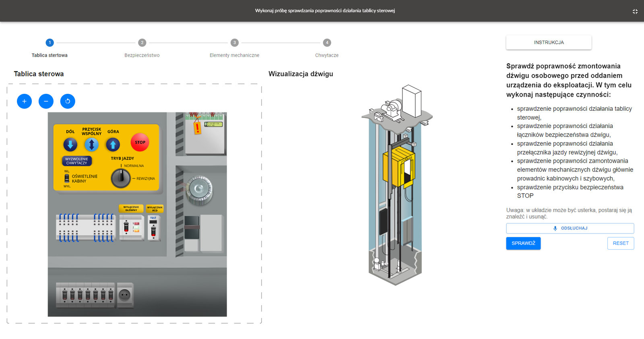This screenshot has height=339, width=644.
Task: Open the Elementy mechaniczne step
Action: [234, 43]
